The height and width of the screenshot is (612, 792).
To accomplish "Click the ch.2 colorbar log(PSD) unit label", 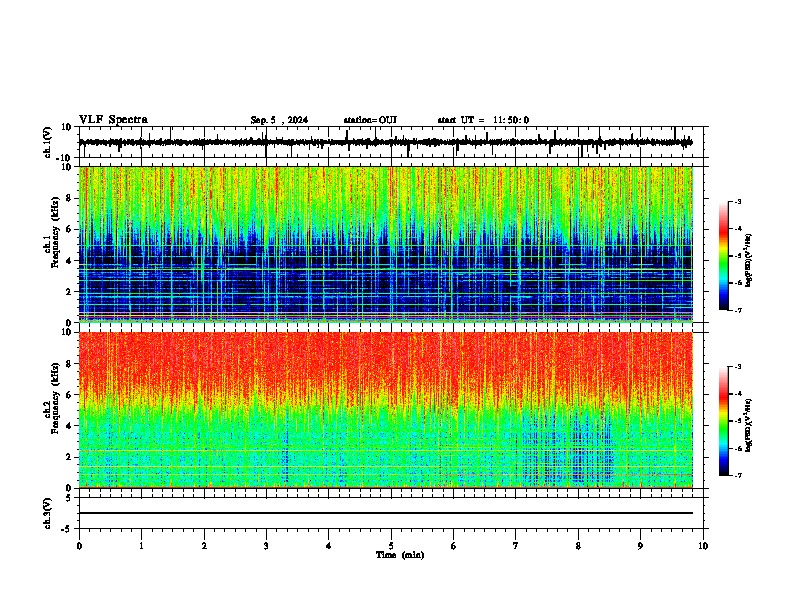I will click(748, 425).
